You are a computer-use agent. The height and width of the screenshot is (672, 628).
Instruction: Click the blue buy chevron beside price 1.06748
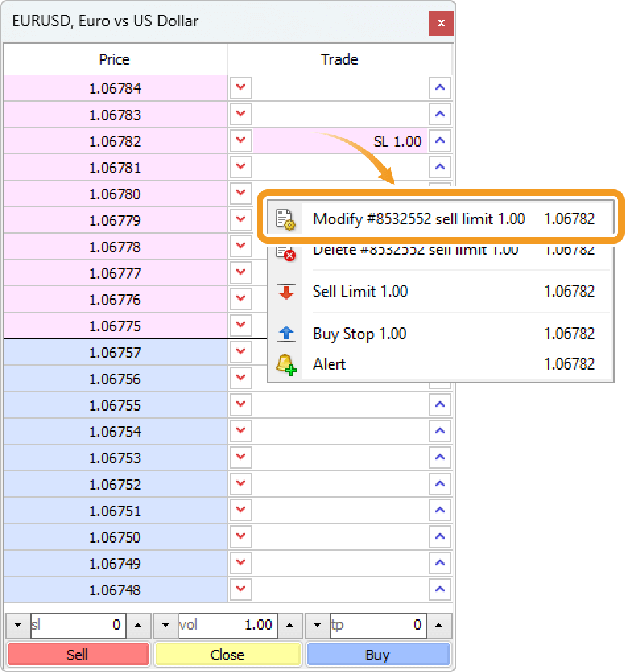[x=439, y=589]
